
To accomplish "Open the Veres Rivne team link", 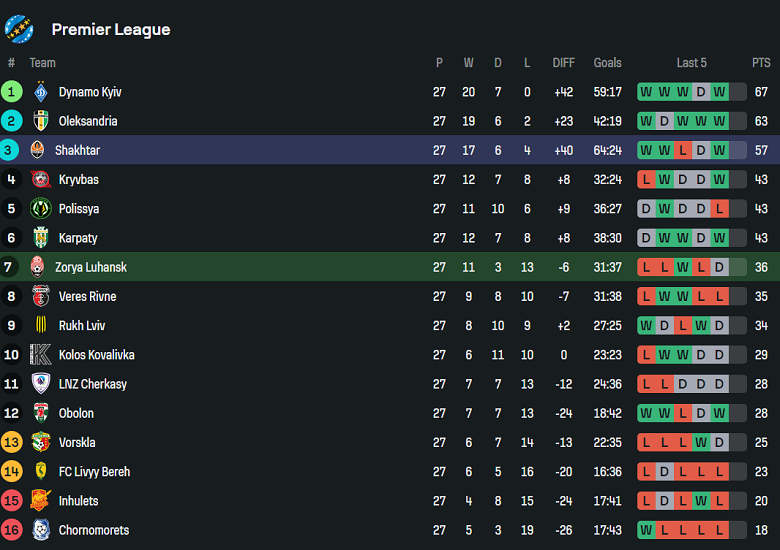I will pyautogui.click(x=87, y=296).
